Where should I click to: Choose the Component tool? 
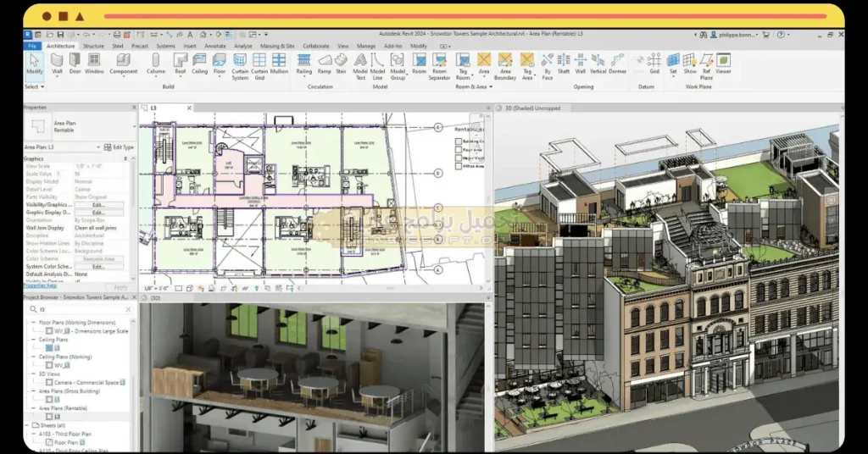coord(124,64)
